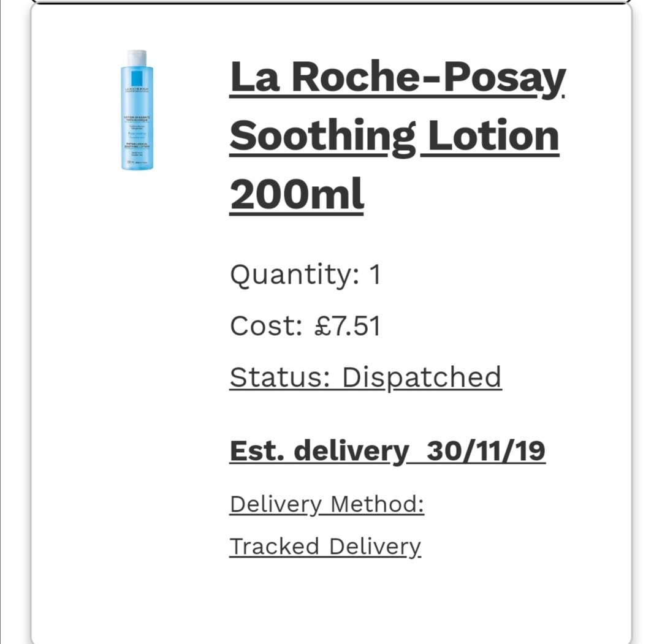Image resolution: width=662 pixels, height=644 pixels.
Task: Click the "Soothing Lotion" title text
Action: coord(394,136)
